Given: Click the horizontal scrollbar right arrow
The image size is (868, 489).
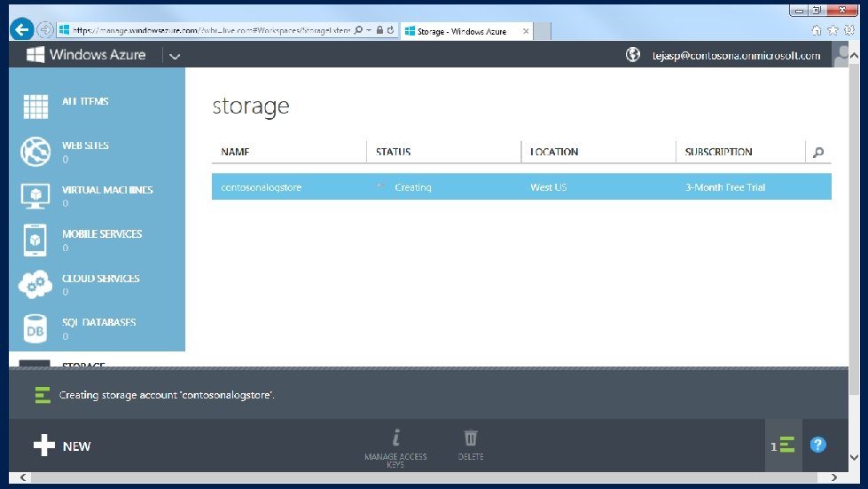Looking at the screenshot, I should pyautogui.click(x=833, y=477).
